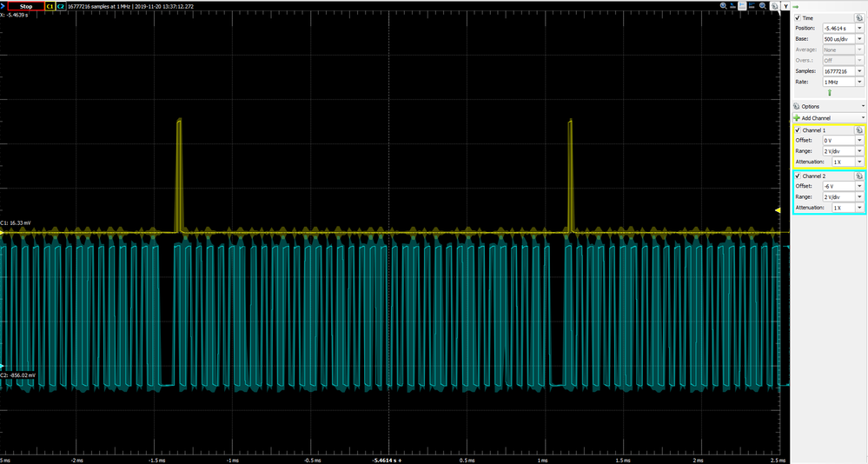This screenshot has width=868, height=464.
Task: Expand the Options section
Action: [828, 106]
